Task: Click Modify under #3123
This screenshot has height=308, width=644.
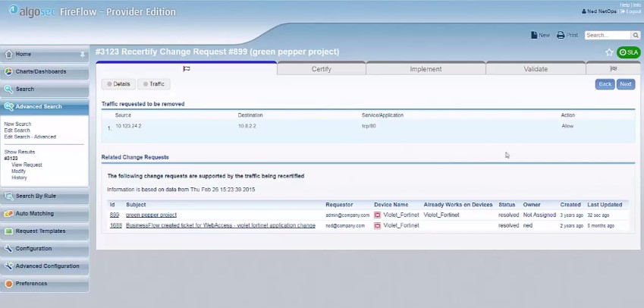Action: (18, 171)
